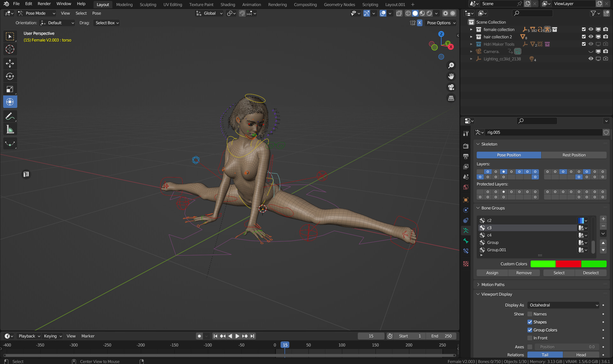
Task: Hide hair collection 2 with eye icon
Action: [x=591, y=37]
